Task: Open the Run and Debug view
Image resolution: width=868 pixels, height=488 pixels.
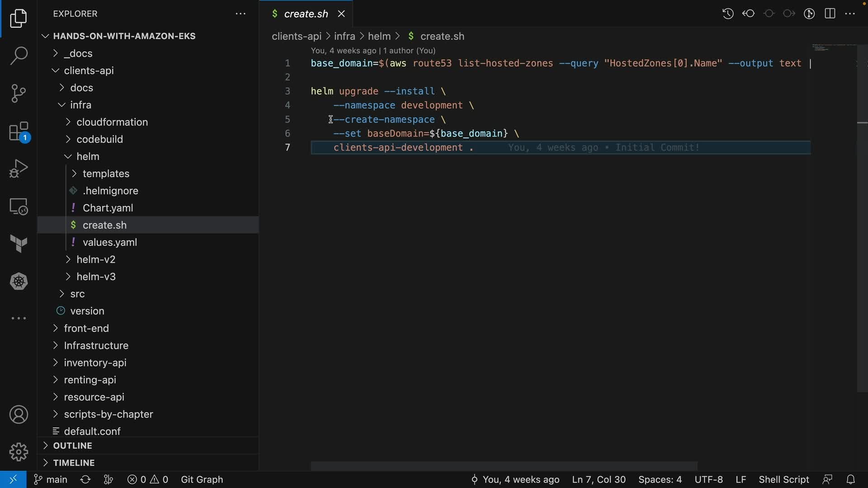Action: click(x=19, y=169)
